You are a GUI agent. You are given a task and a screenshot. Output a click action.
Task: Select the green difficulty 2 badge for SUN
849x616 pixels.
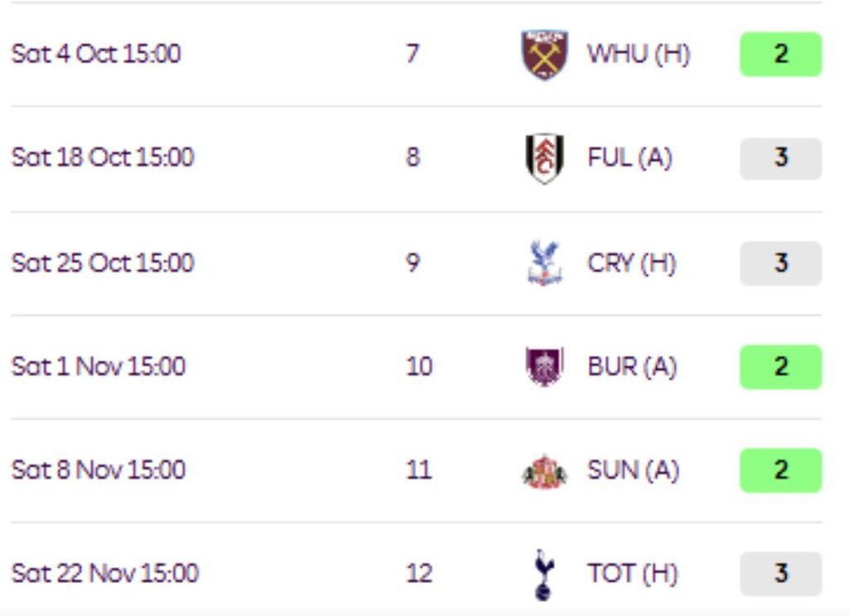(x=781, y=470)
